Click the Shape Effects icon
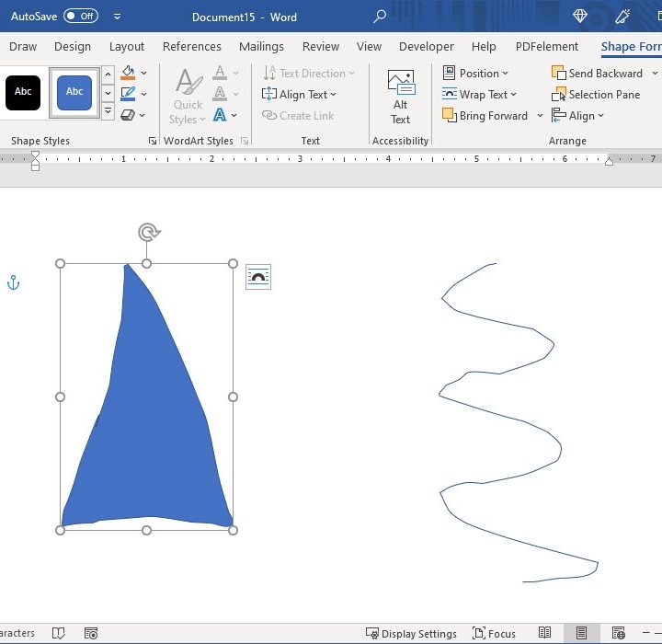This screenshot has height=644, width=662. 128,115
